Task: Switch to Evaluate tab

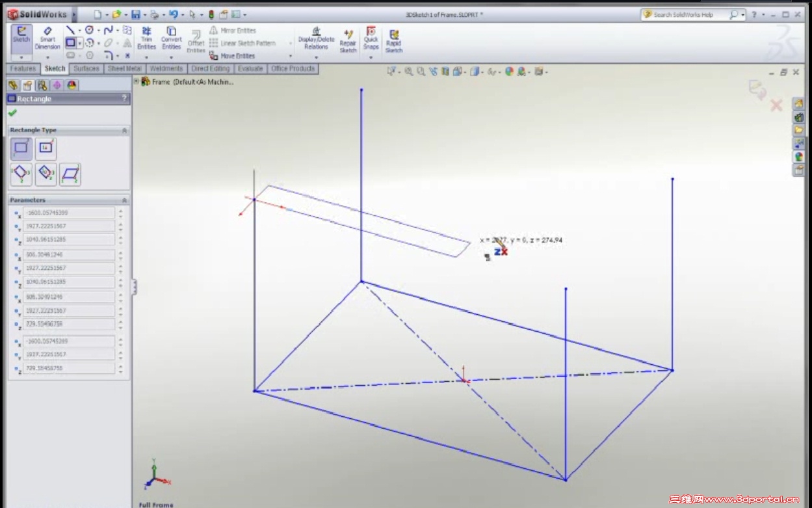Action: (x=250, y=69)
